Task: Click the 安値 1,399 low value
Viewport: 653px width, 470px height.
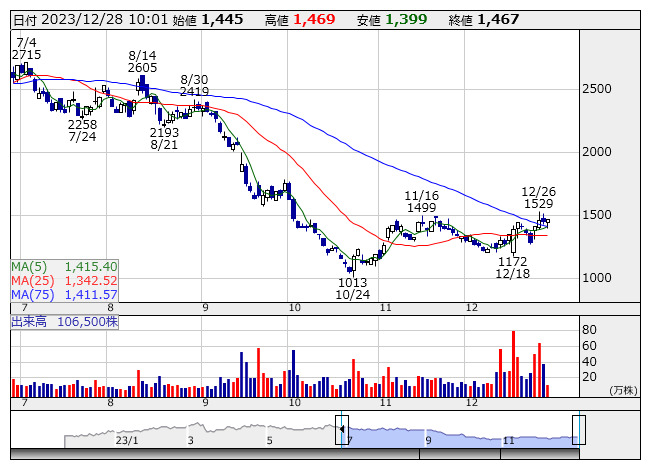Action: coord(392,20)
